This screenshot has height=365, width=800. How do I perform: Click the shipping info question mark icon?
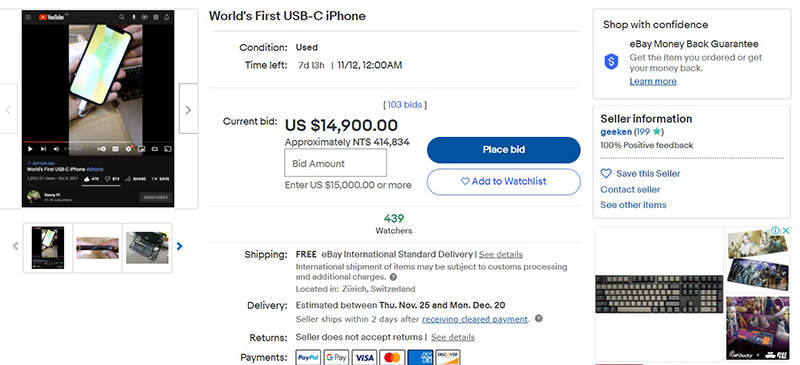(x=393, y=277)
